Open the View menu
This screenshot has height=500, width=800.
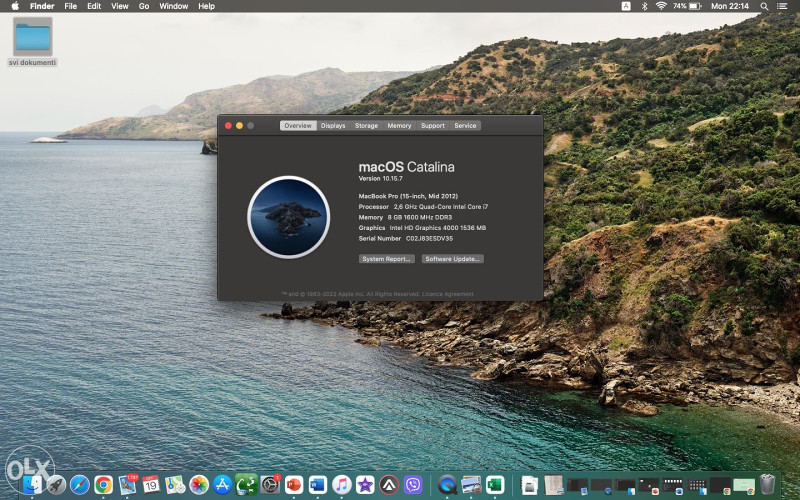pos(120,6)
